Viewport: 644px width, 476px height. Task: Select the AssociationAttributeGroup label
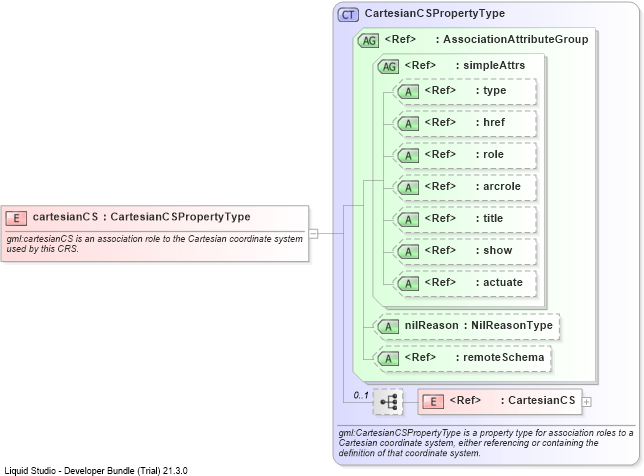click(515, 39)
